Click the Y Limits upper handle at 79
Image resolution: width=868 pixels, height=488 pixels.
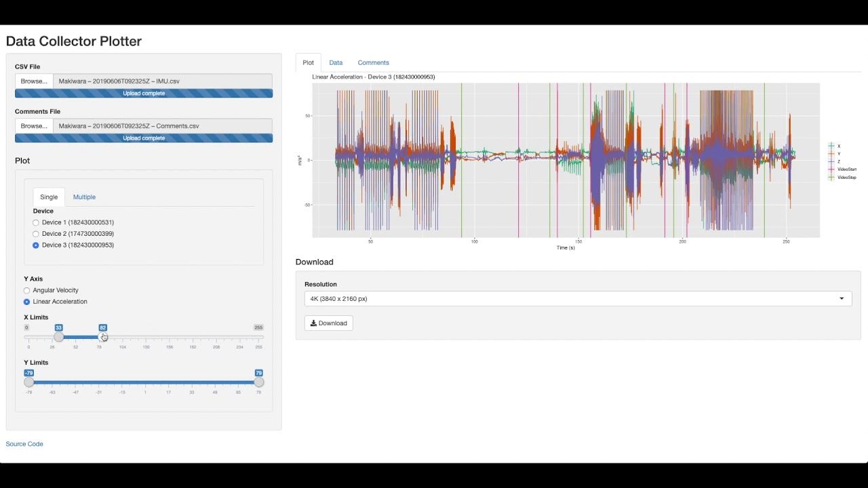pos(258,382)
